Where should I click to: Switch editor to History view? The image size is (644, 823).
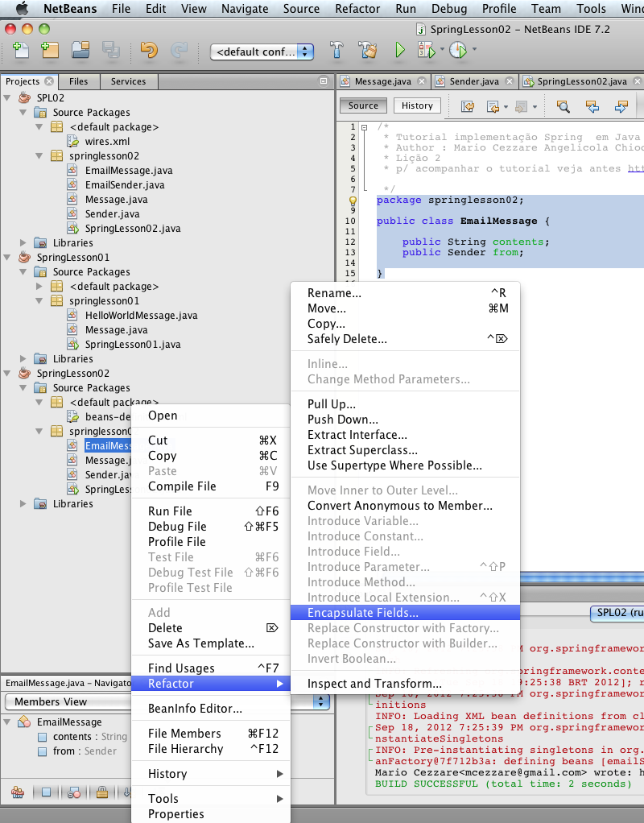point(417,105)
